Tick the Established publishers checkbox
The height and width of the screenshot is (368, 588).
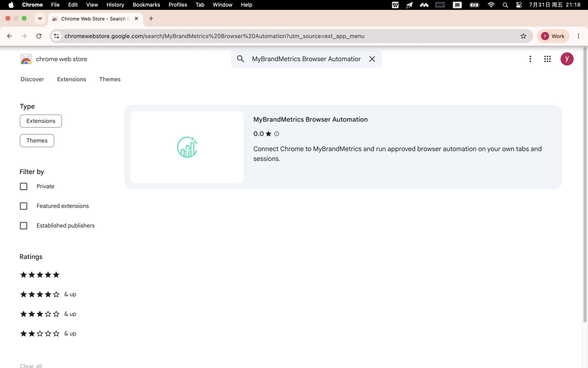(24, 226)
